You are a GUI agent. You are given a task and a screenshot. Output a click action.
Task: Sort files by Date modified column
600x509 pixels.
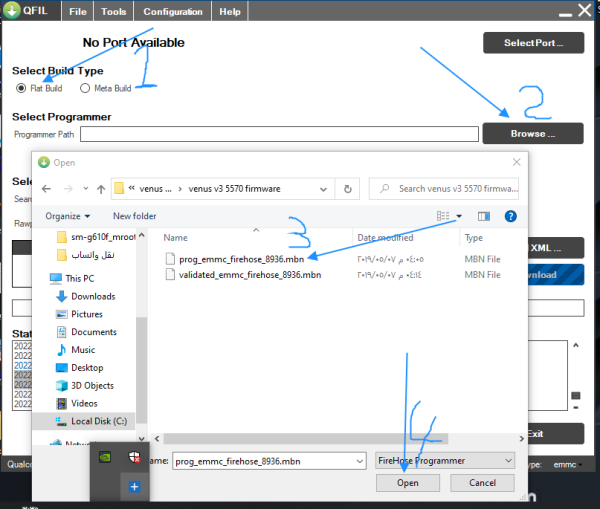coord(385,238)
